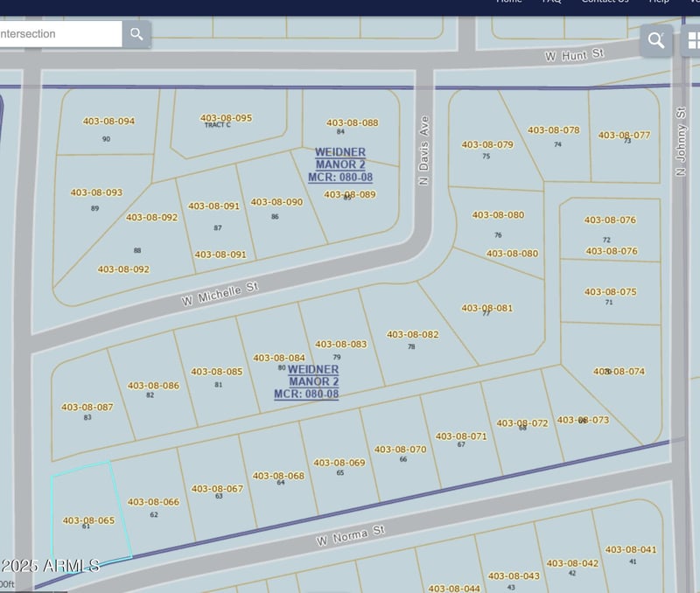Click the W Michelle St road label
Screen dimensions: 700x593
pyautogui.click(x=220, y=294)
